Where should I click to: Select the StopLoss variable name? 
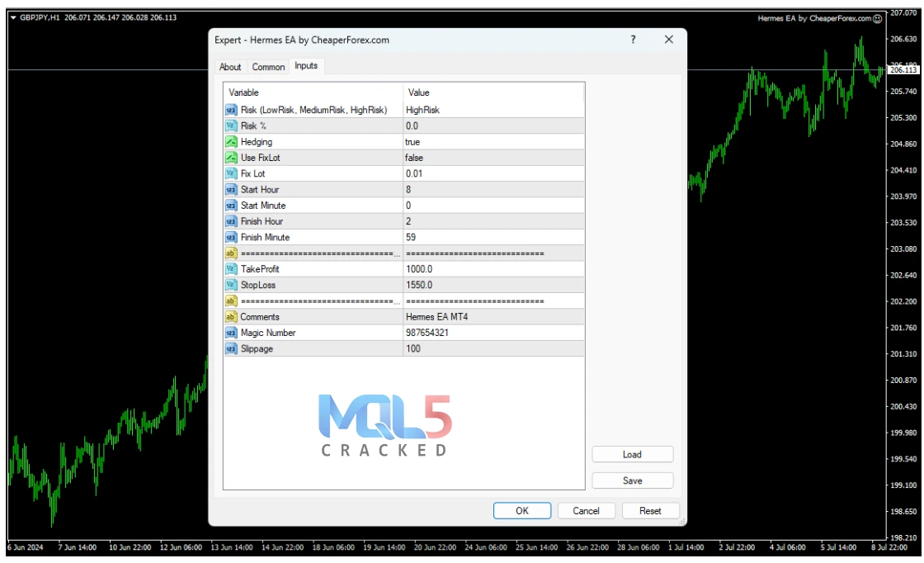[x=258, y=286]
